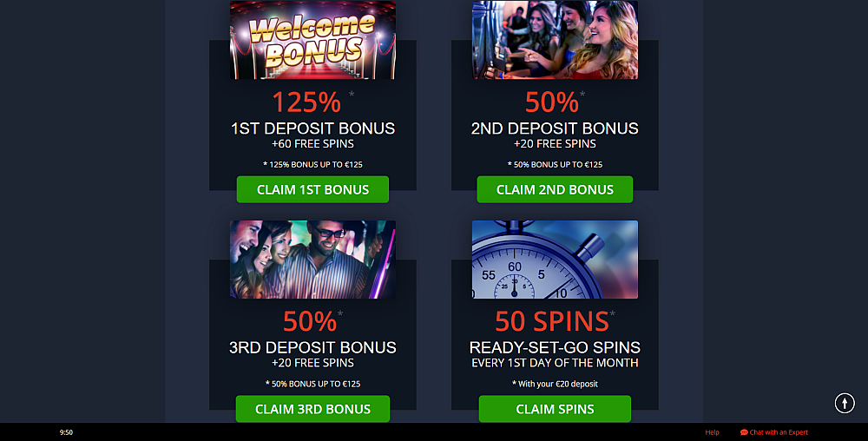
Task: Click the clock showing 9:50
Action: point(66,432)
